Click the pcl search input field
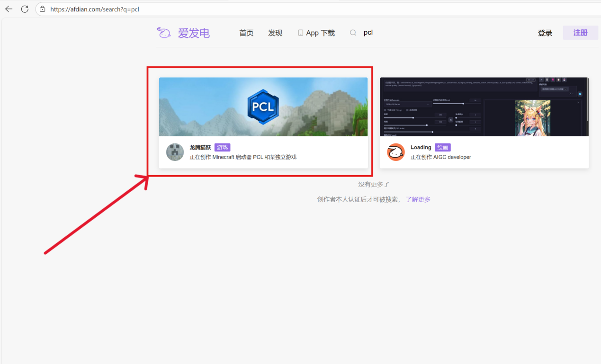 tap(368, 32)
